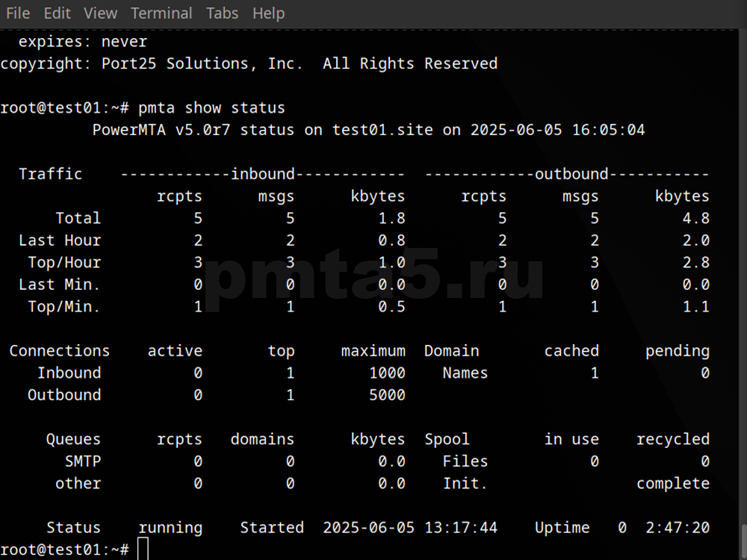Click the 'Spool' label

[447, 440]
